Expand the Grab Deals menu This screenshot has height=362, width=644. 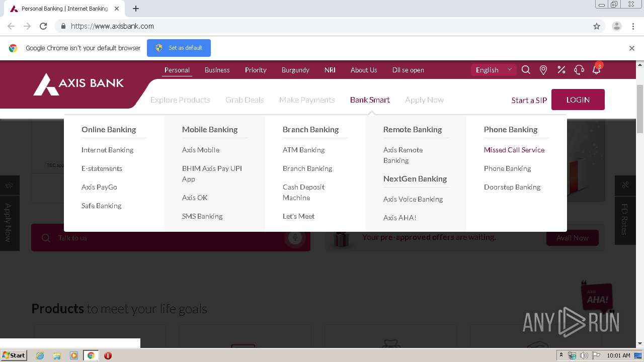(245, 100)
